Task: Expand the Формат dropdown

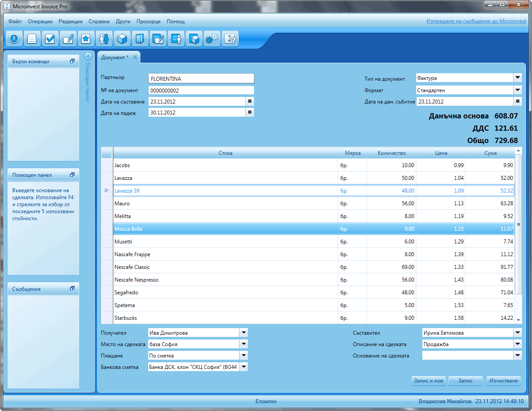Action: pyautogui.click(x=518, y=90)
